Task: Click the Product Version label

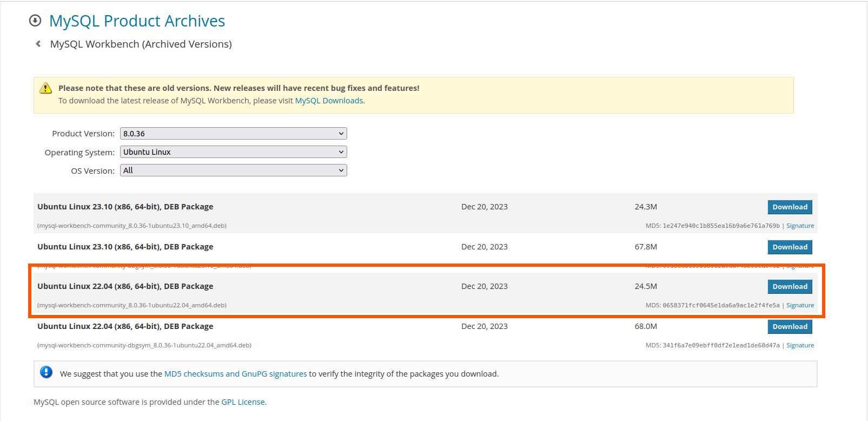Action: (x=83, y=134)
